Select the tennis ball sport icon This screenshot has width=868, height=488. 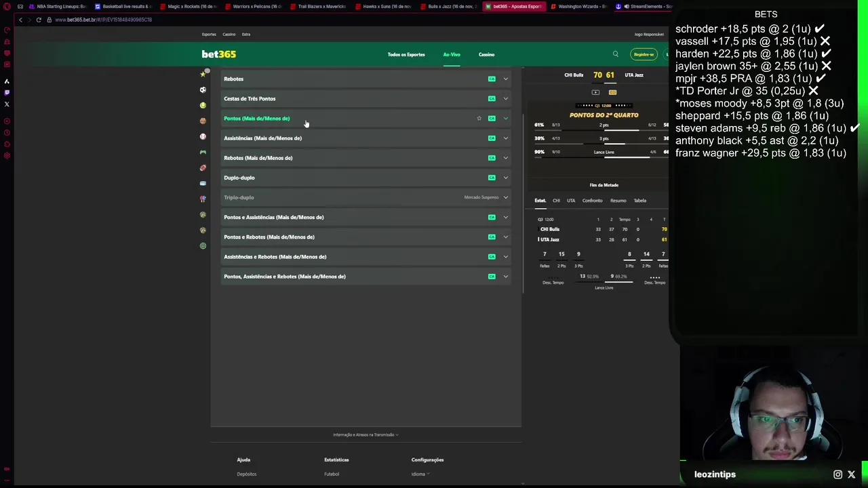click(x=203, y=105)
